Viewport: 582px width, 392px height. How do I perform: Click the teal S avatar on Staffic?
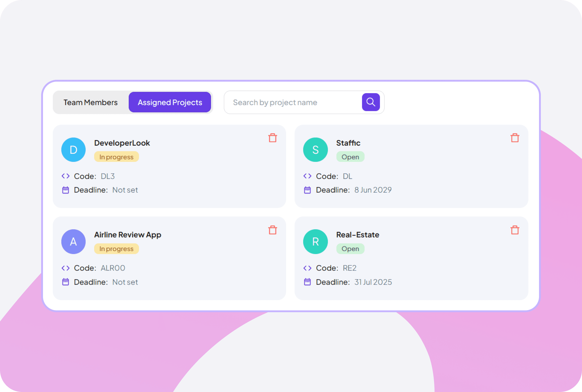tap(315, 149)
